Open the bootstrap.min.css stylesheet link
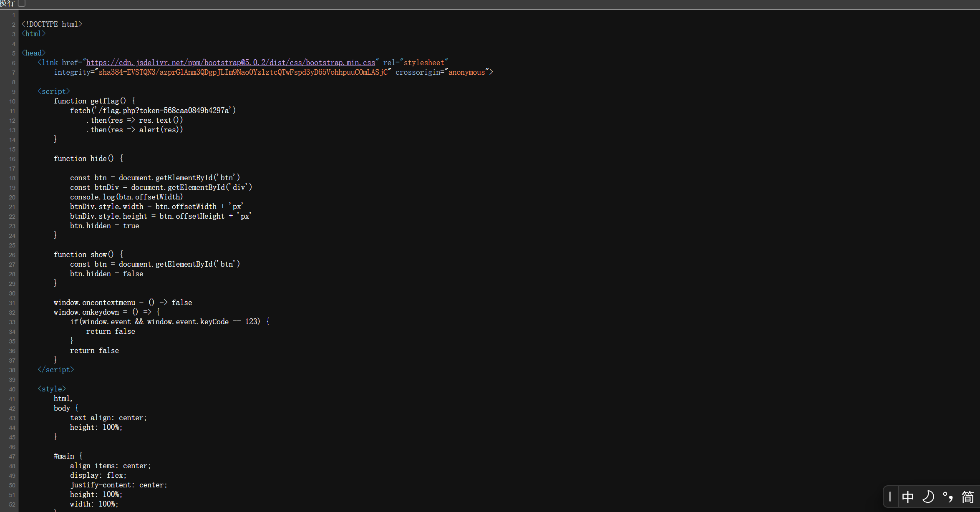 point(230,63)
